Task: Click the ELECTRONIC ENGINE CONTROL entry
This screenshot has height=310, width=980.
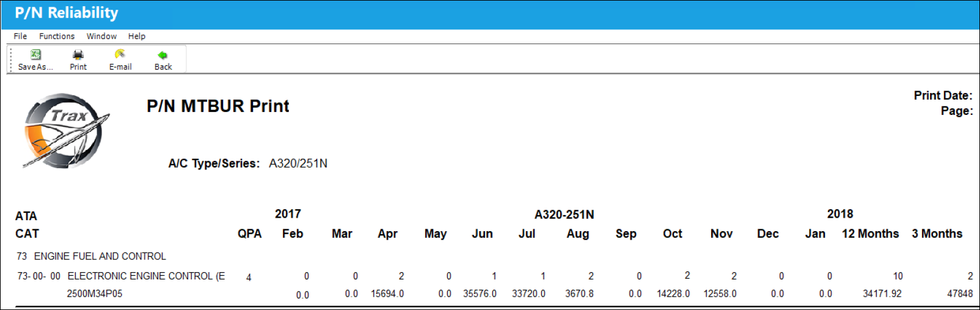Action: (146, 276)
